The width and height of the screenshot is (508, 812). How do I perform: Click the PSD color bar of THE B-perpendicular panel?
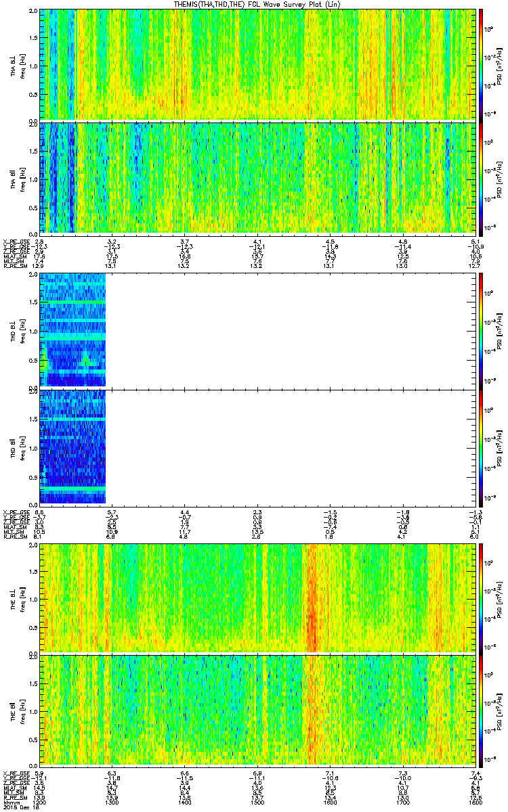(481, 597)
